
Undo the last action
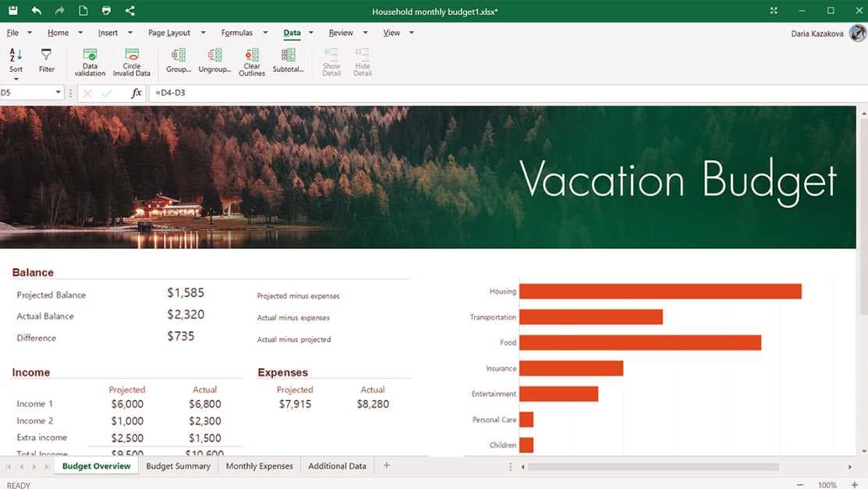click(x=34, y=10)
